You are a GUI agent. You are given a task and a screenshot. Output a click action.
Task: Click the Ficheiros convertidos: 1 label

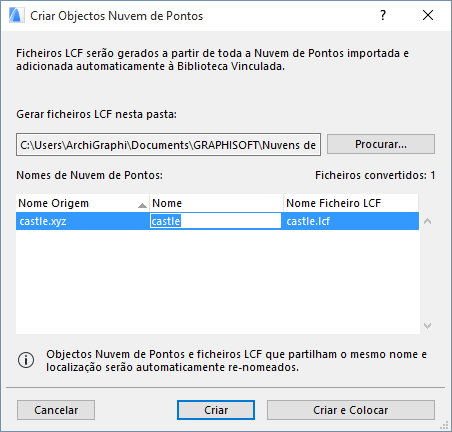click(375, 175)
